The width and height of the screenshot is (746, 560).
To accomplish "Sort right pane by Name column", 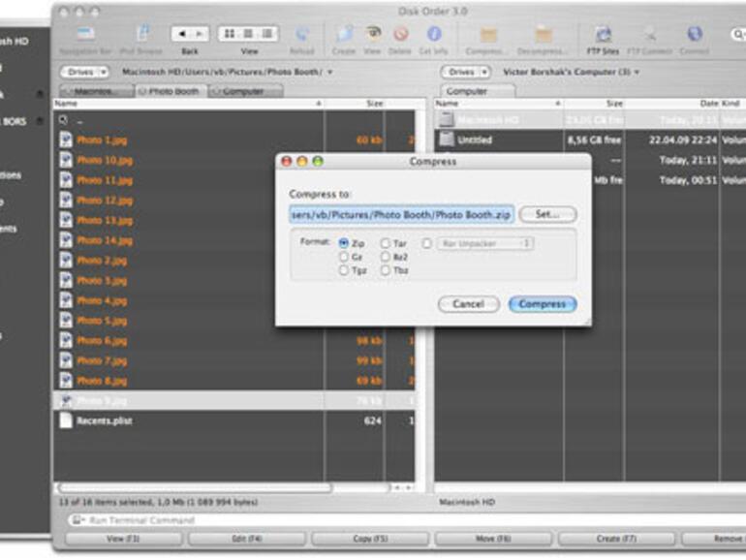I will tap(499, 104).
